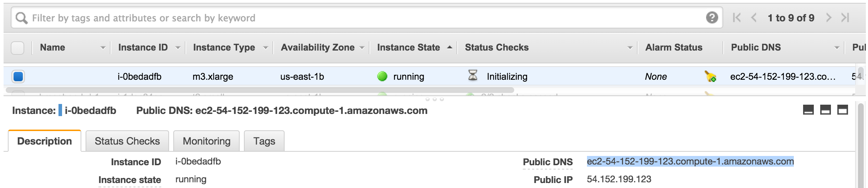
Task: Open the Tags tab
Action: point(264,141)
